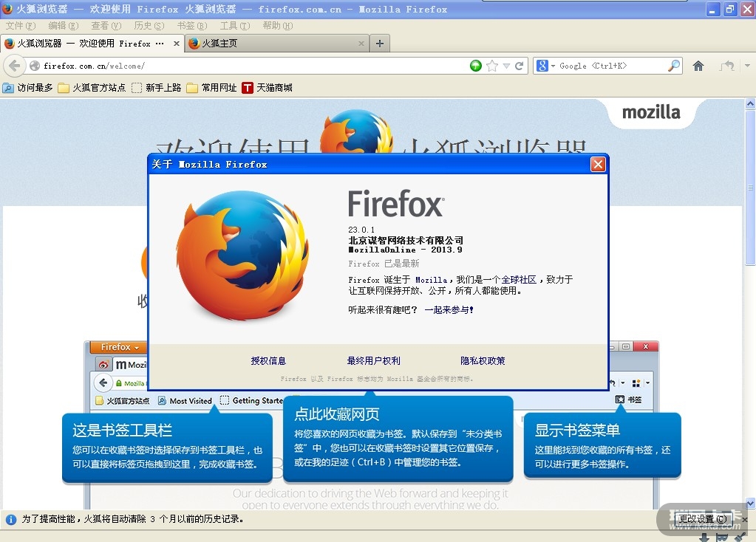Click the Google search input box
Image resolution: width=756 pixels, height=542 pixels.
tap(611, 66)
